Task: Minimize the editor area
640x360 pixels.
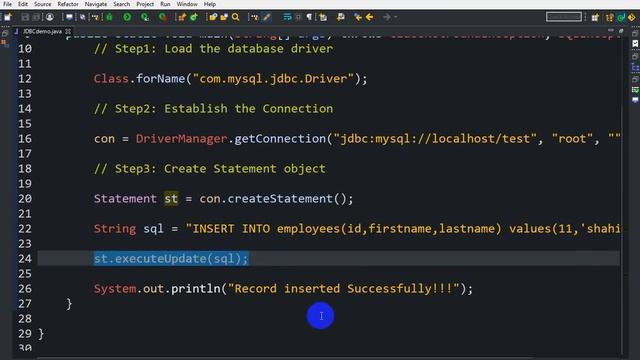Action: 611,30
